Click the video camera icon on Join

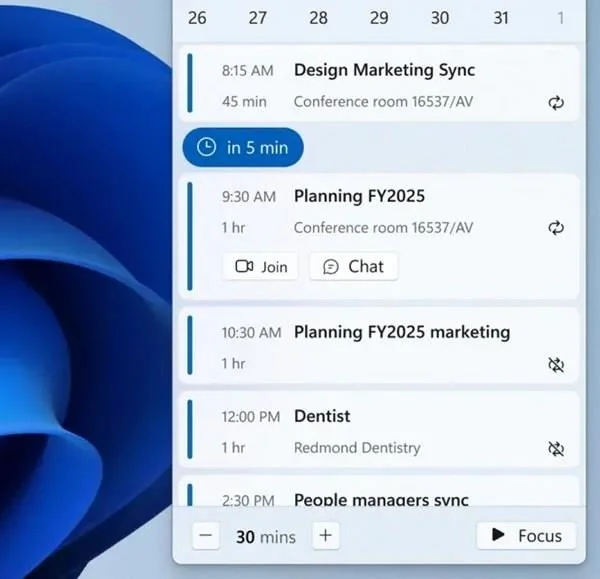point(244,266)
